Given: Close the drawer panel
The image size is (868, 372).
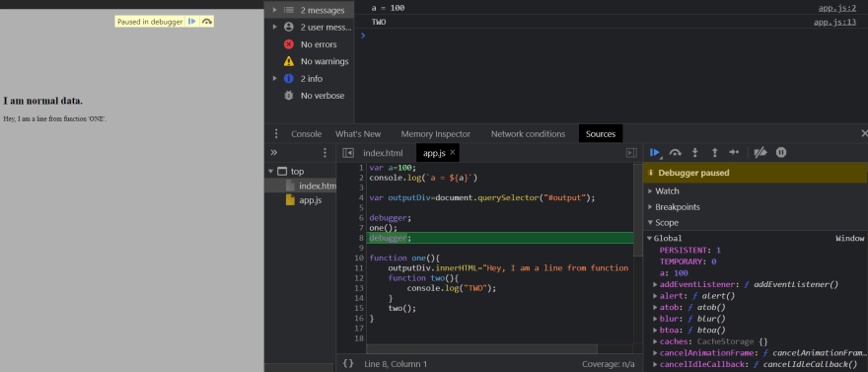Looking at the screenshot, I should pos(864,133).
